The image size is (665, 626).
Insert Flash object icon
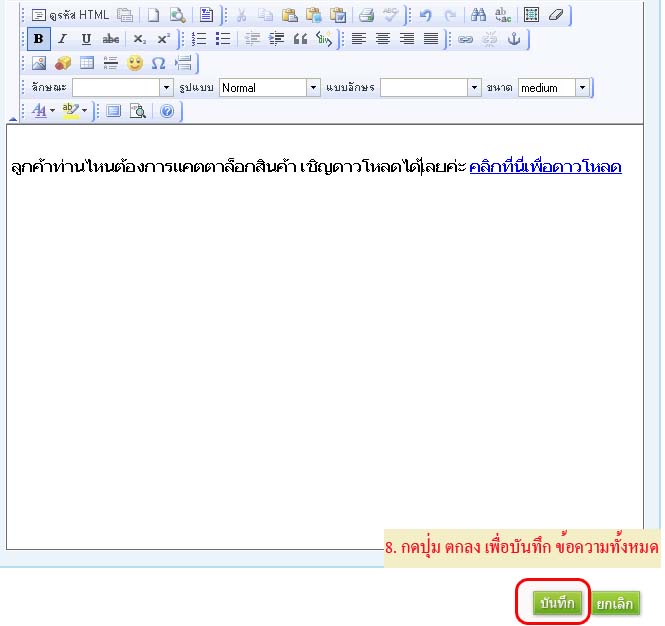(63, 63)
